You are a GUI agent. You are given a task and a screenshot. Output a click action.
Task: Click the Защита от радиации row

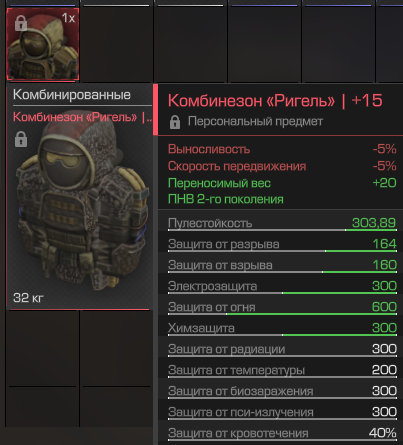282,349
